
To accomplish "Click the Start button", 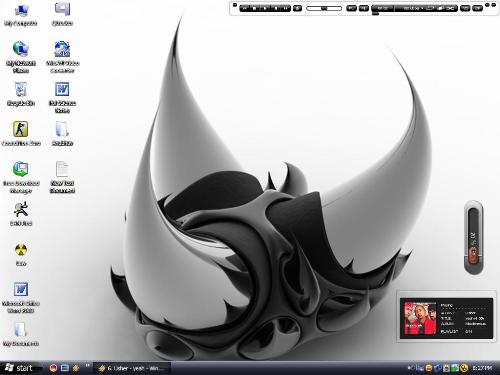I will (21, 368).
